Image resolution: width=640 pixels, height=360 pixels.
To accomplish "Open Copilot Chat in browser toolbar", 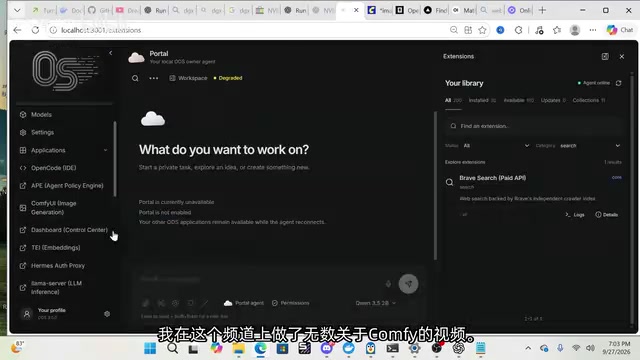I will coord(620,30).
